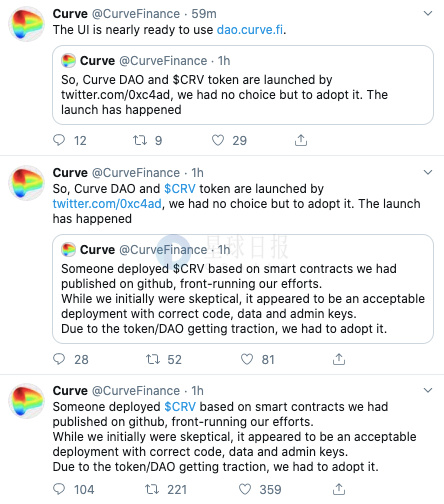Retweet the tweet with 9 retweets
The width and height of the screenshot is (444, 504).
(x=140, y=140)
